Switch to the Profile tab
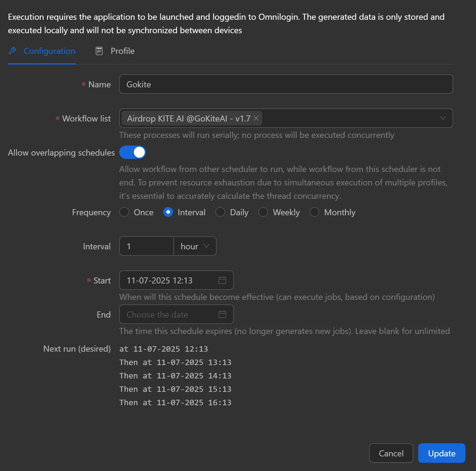The image size is (476, 471). click(122, 51)
